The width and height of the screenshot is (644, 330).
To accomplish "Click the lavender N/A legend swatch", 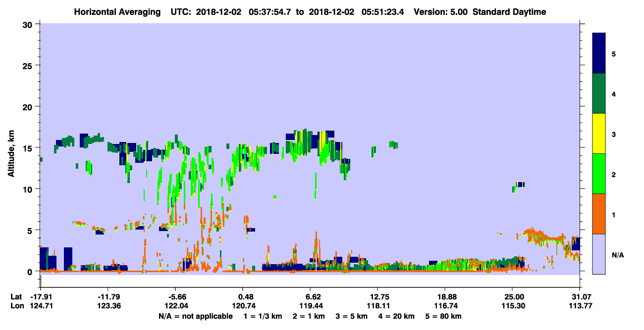I will pyautogui.click(x=599, y=254).
